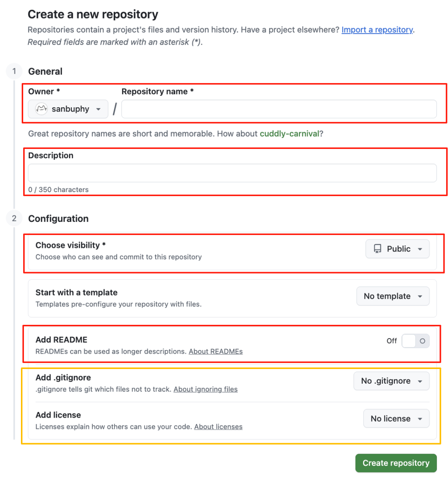Click into the Description text field

(x=232, y=173)
